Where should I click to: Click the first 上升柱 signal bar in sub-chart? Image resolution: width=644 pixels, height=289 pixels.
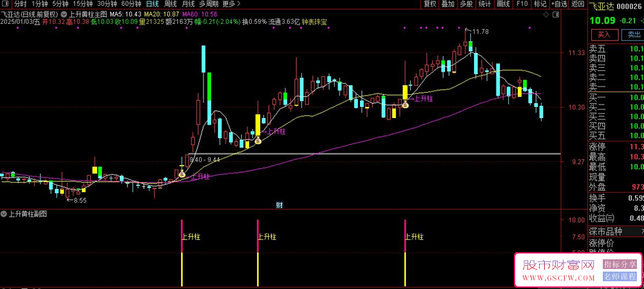tap(182, 253)
